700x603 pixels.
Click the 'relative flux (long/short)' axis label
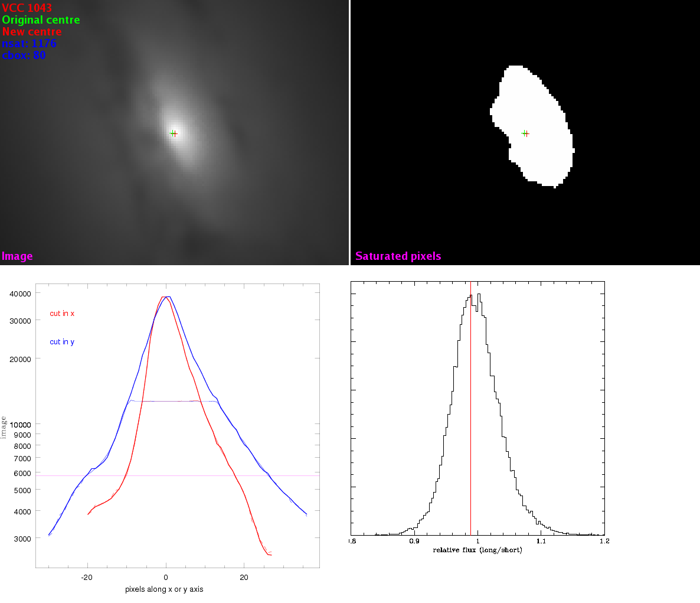coord(477,550)
